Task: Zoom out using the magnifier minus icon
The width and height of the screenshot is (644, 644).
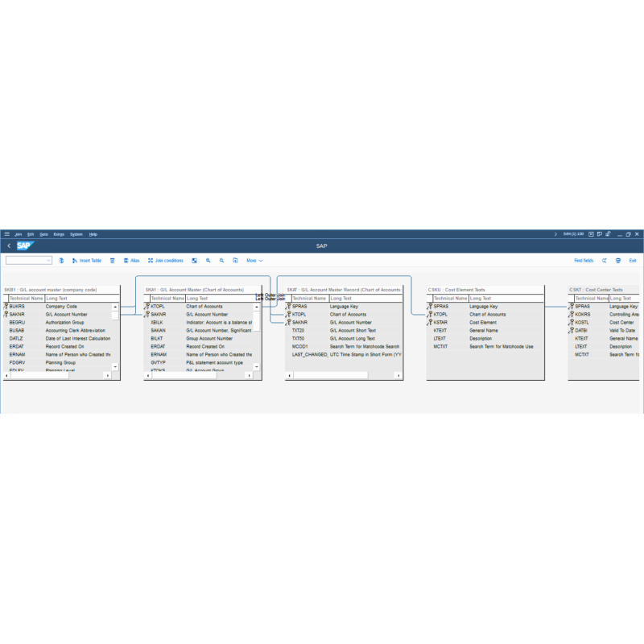Action: 221,260
